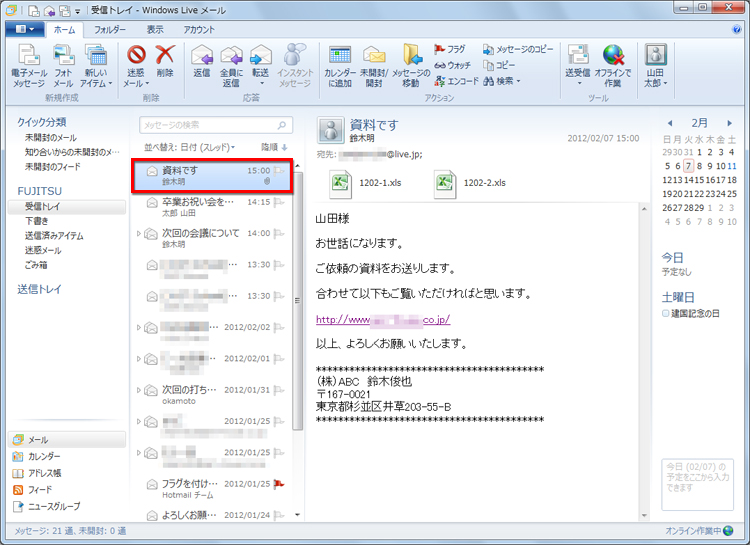Open the 山田太郎 account menu
The width and height of the screenshot is (750, 545).
655,66
